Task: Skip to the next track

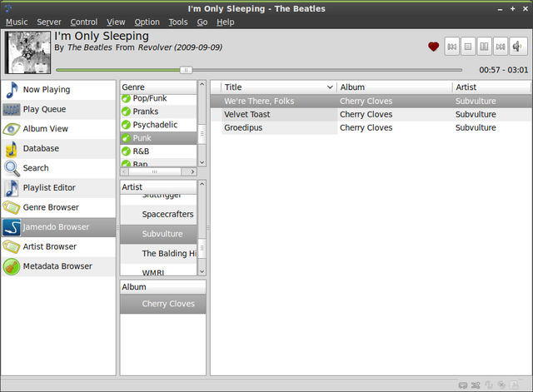Action: pos(501,47)
